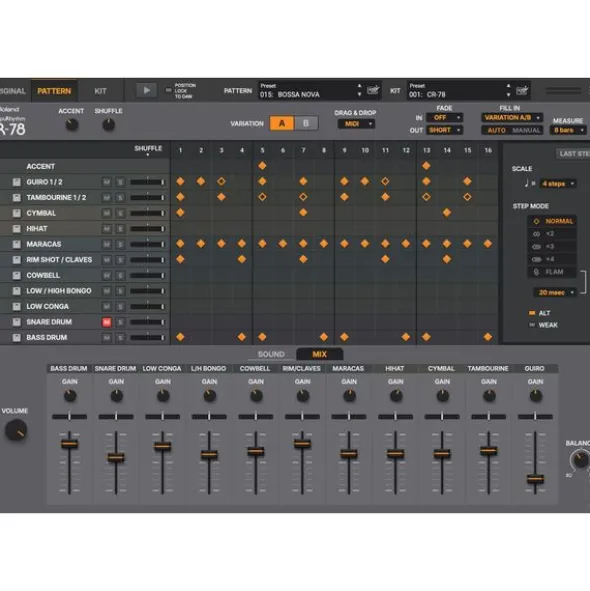The width and height of the screenshot is (590, 591).
Task: Click the Accent step 5 diamond
Action: click(x=262, y=165)
